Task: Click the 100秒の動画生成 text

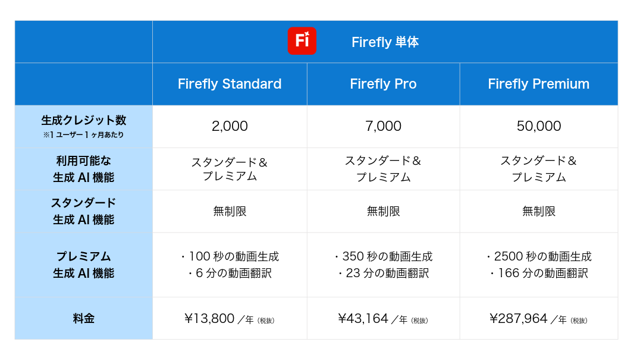Action: (234, 256)
